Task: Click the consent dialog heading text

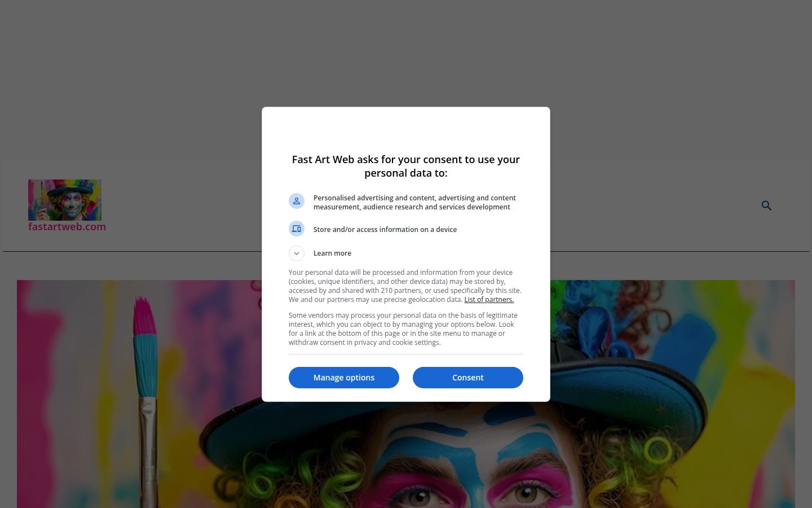Action: point(406,167)
